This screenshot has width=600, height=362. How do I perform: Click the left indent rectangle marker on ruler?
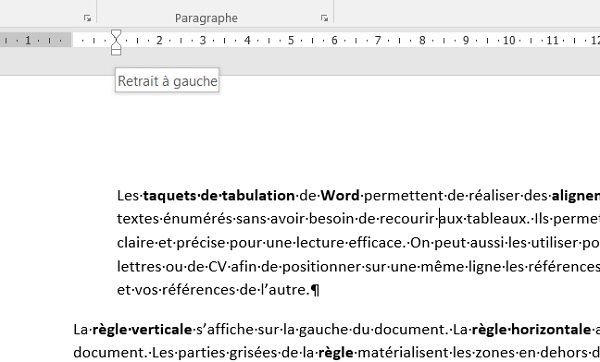click(116, 51)
